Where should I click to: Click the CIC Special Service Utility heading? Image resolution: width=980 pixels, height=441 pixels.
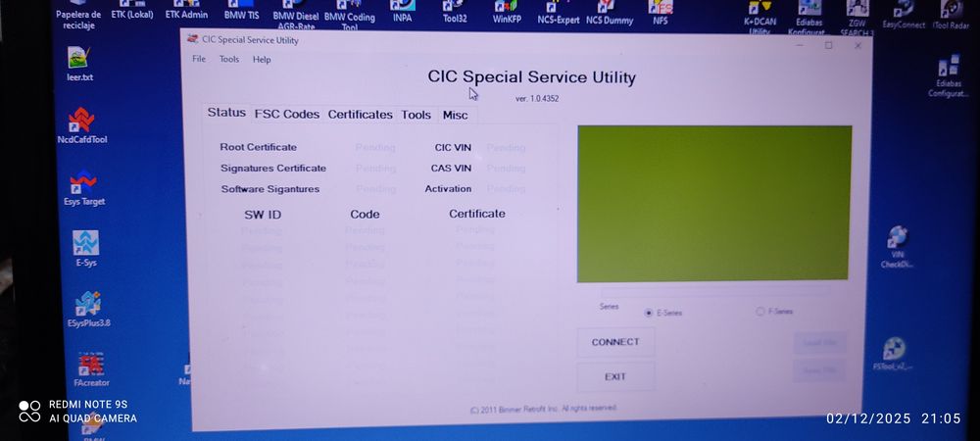tap(532, 76)
